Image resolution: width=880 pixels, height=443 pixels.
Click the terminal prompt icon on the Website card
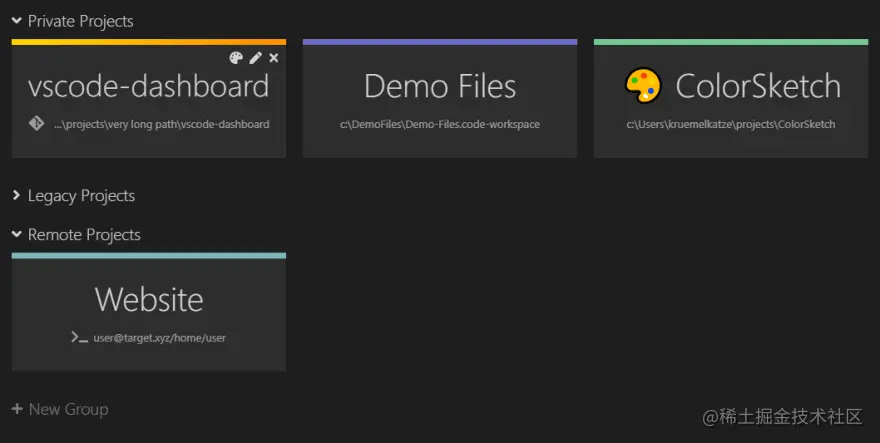[x=79, y=338]
